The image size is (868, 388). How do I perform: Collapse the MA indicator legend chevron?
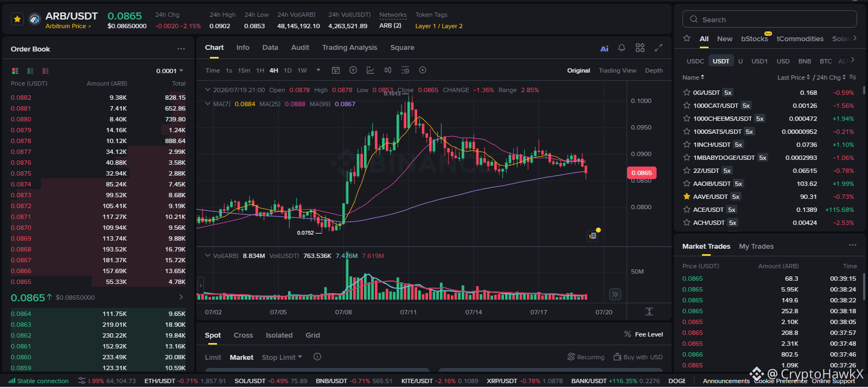207,104
